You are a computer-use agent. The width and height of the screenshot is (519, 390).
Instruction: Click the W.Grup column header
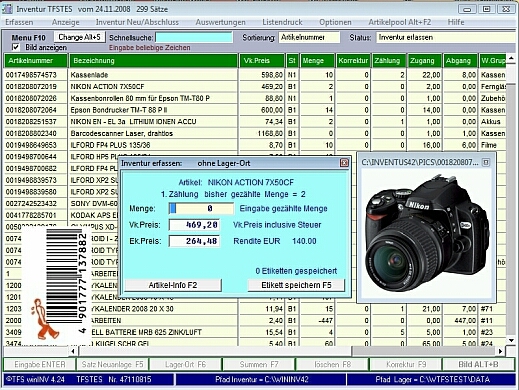pos(492,61)
